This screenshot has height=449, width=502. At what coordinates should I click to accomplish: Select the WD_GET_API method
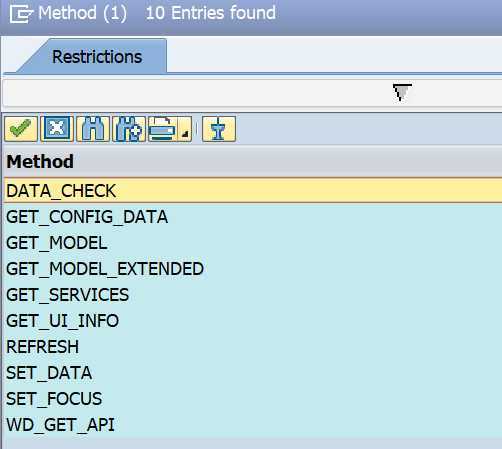[x=253, y=425]
